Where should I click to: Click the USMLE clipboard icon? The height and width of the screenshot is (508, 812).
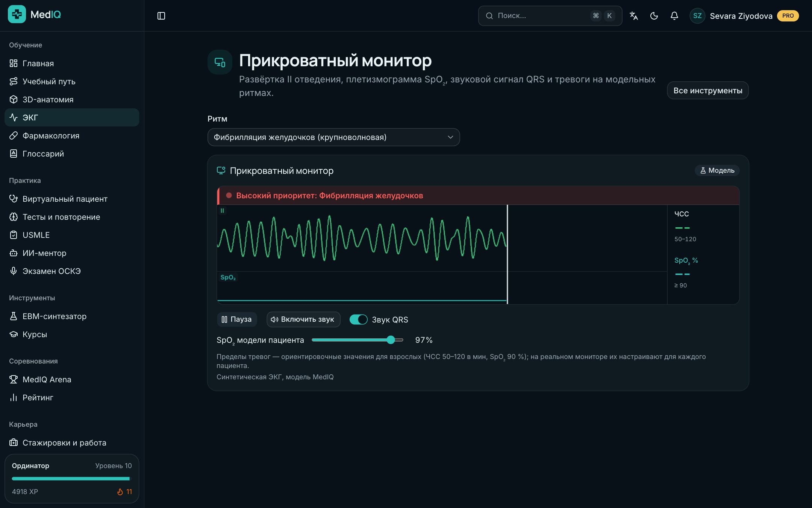[x=14, y=235]
